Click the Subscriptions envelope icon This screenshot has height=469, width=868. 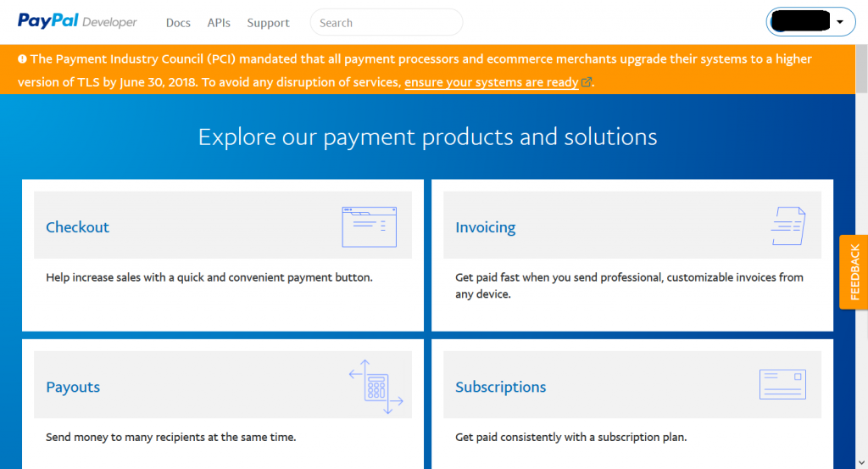coord(782,384)
